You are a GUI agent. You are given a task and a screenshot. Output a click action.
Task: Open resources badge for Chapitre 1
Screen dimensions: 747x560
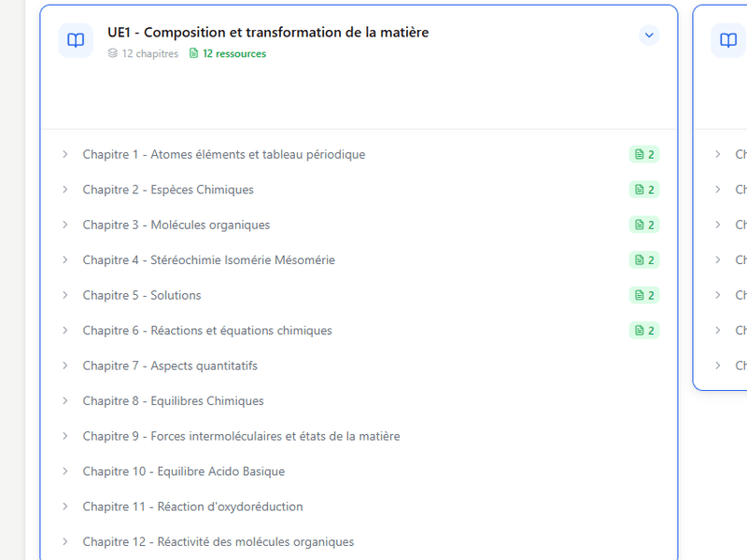644,154
